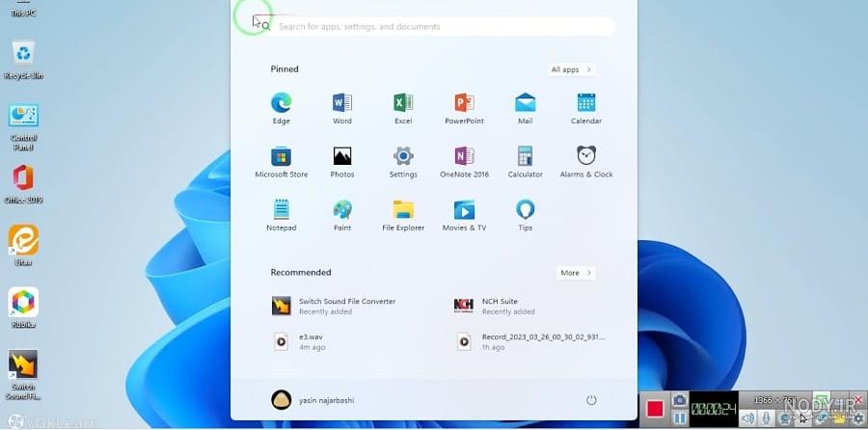Open the pinned Excel app

click(403, 109)
